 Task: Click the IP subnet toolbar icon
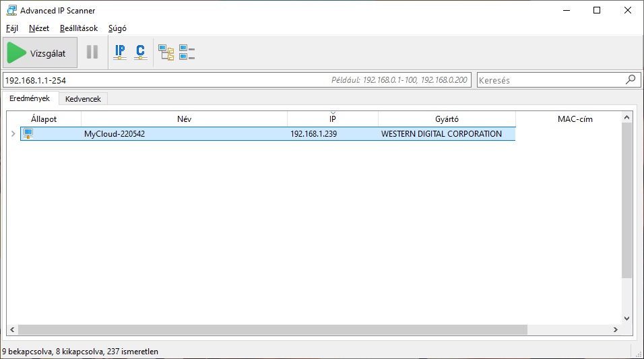pos(120,53)
